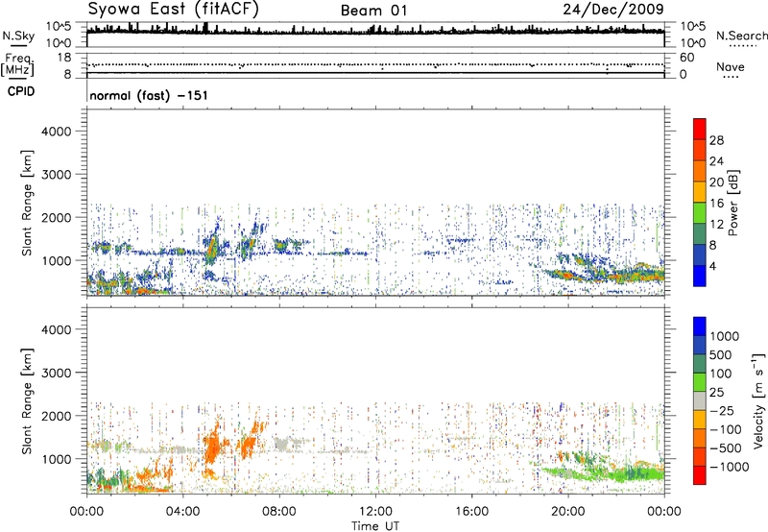The width and height of the screenshot is (768, 532).
Task: Select the 'Beam 01' heading
Action: click(x=373, y=11)
